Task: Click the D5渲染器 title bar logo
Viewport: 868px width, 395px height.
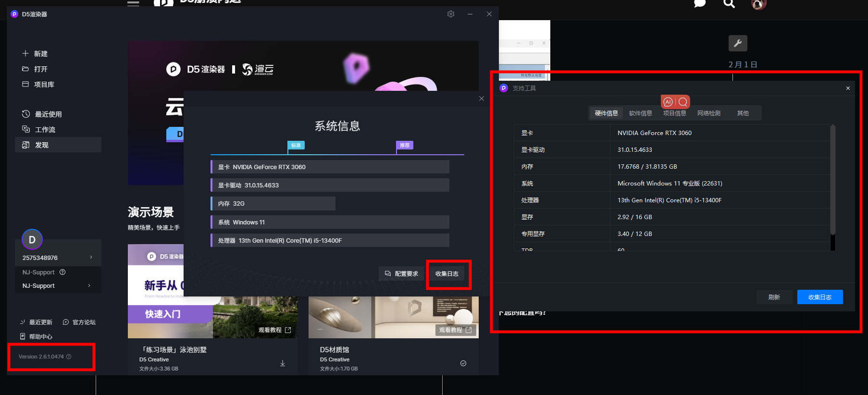Action: tap(14, 14)
